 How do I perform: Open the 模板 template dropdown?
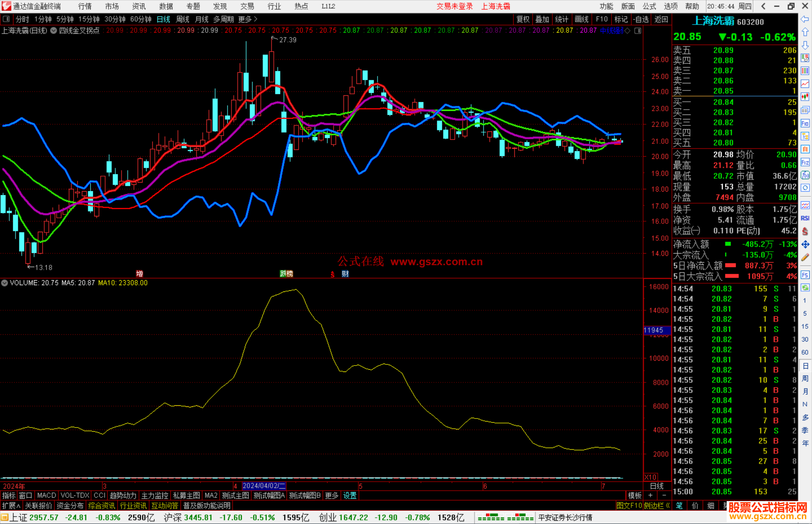pyautogui.click(x=635, y=495)
